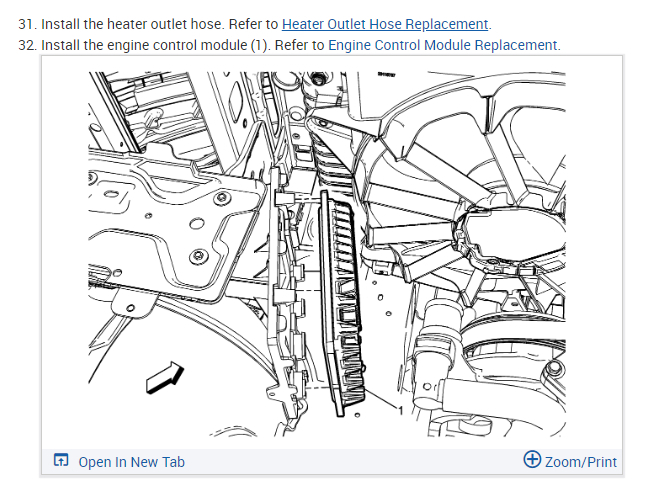
Task: Click the step 32 instruction text
Action: [289, 45]
